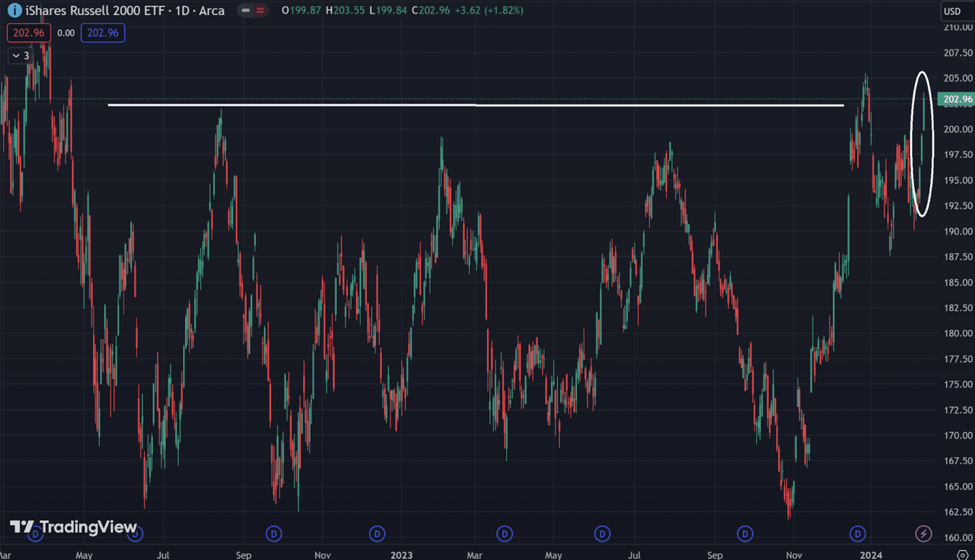Click the TradingView logo

pyautogui.click(x=74, y=527)
